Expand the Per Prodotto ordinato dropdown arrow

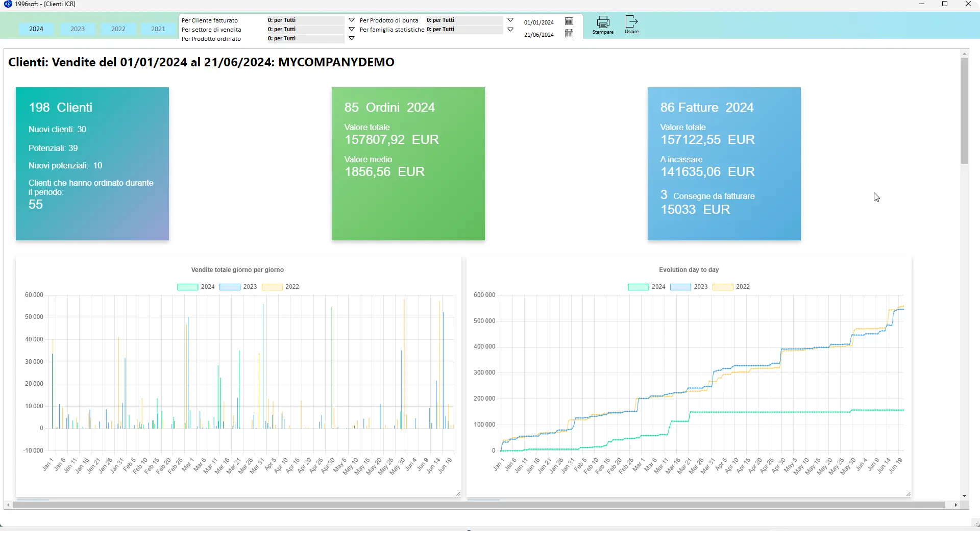pyautogui.click(x=352, y=38)
